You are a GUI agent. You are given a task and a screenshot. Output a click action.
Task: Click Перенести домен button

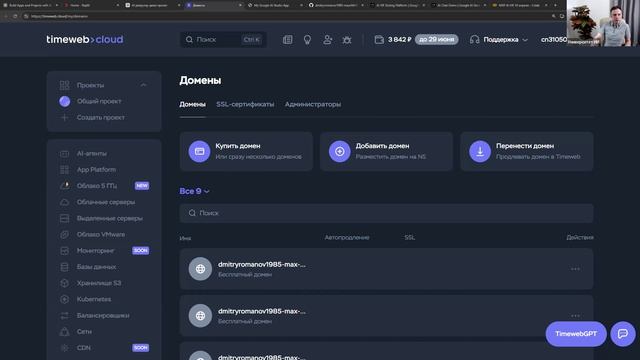click(x=527, y=151)
